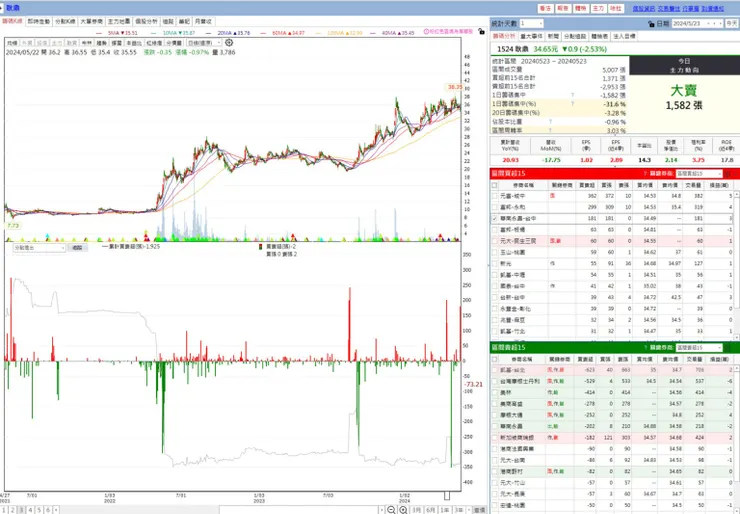The image size is (740, 514).
Task: Click the lock icon above the chart
Action: 481,32
